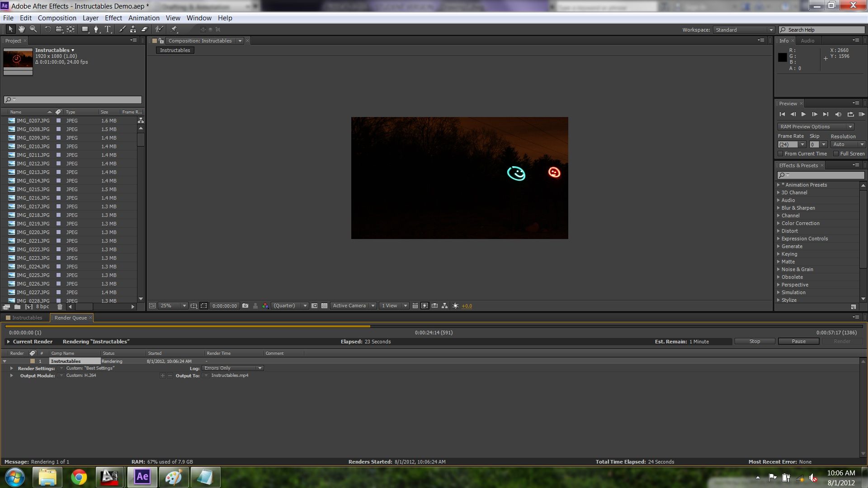
Task: Toggle transparency grid in viewer
Action: tap(324, 306)
